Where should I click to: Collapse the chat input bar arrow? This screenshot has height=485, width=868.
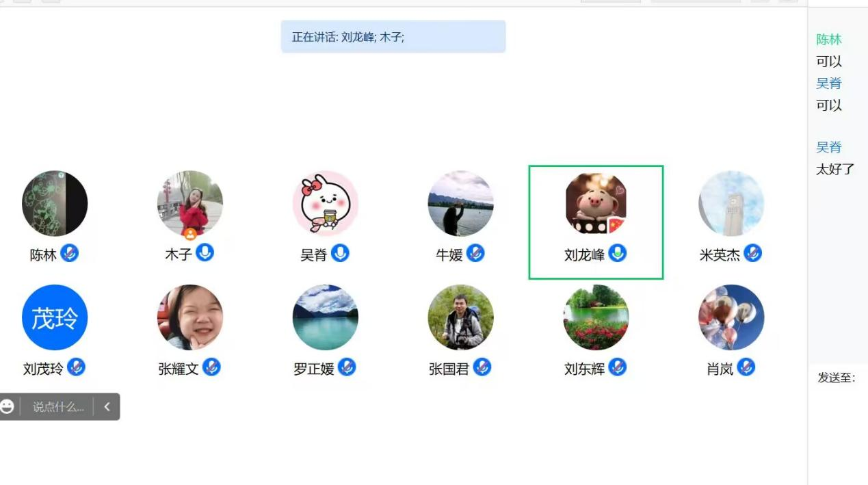(107, 407)
